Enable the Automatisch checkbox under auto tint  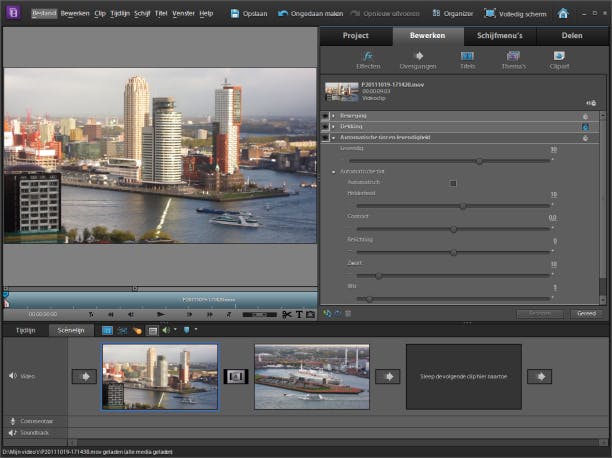pos(453,183)
